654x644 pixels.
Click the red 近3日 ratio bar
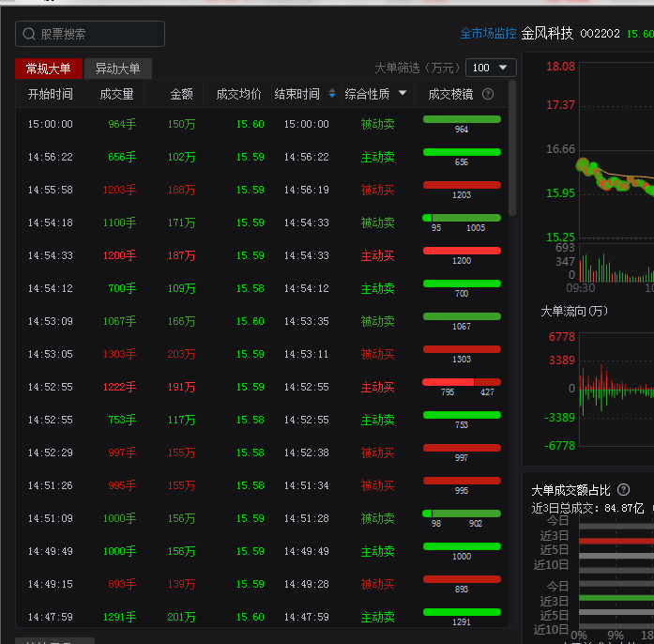pos(616,541)
